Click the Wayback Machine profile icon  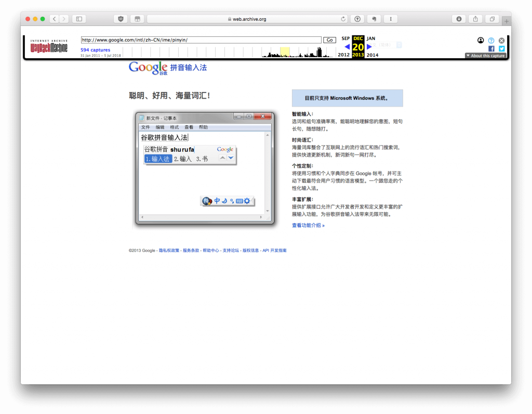(x=481, y=40)
